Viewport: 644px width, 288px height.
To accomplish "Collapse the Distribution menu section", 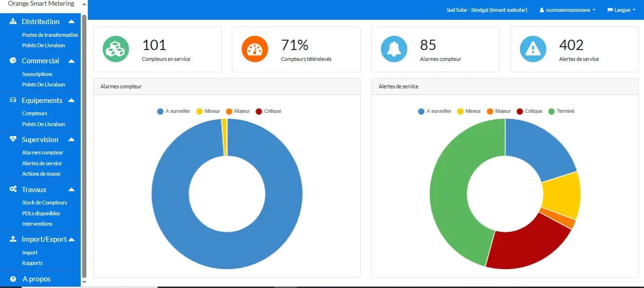I will coord(71,22).
